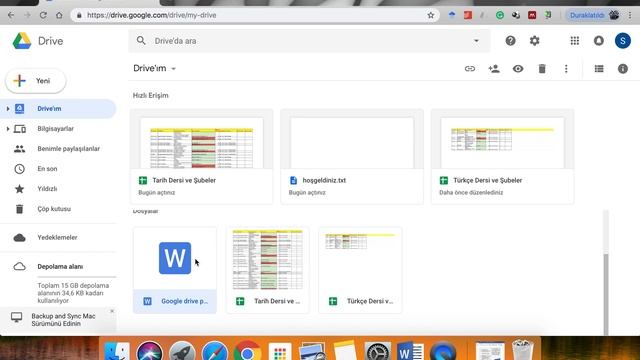The height and width of the screenshot is (360, 640).
Task: Select Tarih Dersi ve ... file tile
Action: point(268,270)
